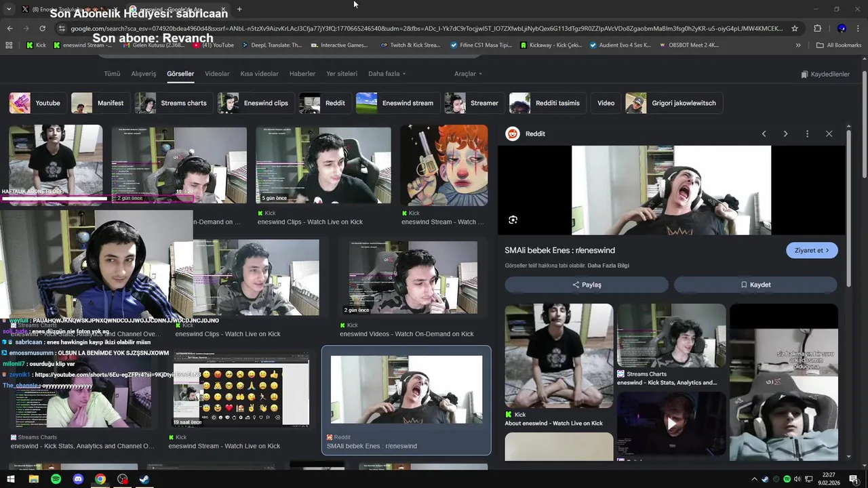Click eneswind Videos Watch On-Demand result
This screenshot has height=488, width=868.
[407, 334]
